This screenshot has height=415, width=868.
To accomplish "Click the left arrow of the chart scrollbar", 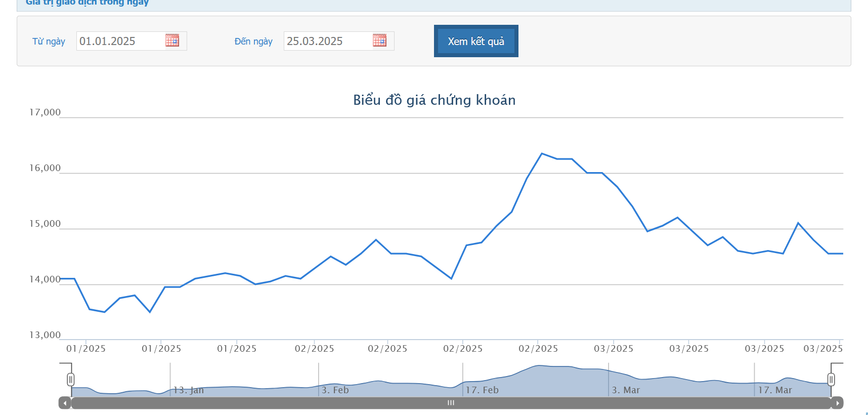I will [65, 403].
